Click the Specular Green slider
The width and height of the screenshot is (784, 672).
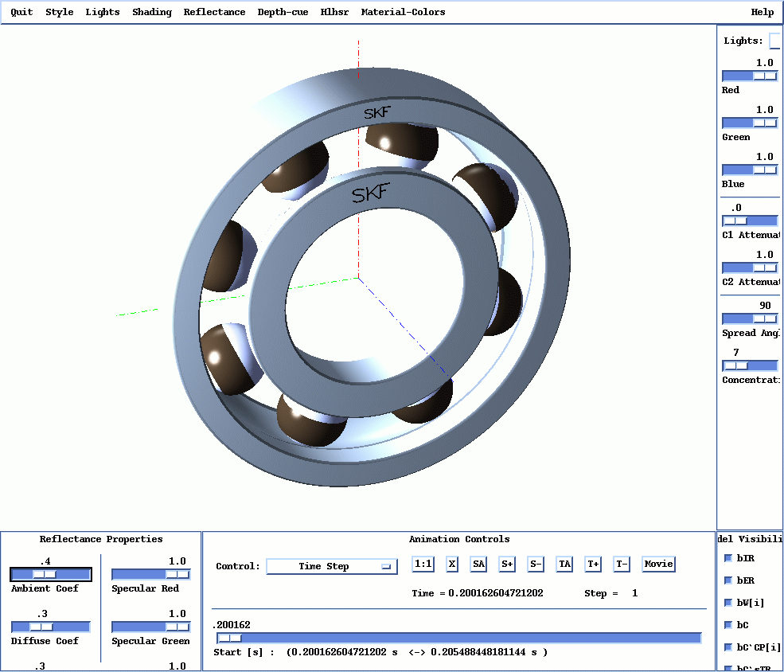pos(151,627)
